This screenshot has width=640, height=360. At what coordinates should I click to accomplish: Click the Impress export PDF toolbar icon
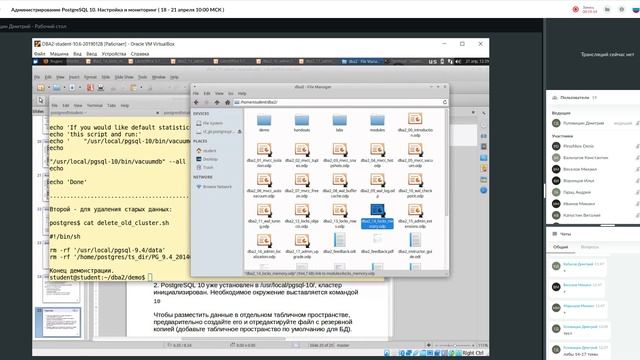point(90,87)
